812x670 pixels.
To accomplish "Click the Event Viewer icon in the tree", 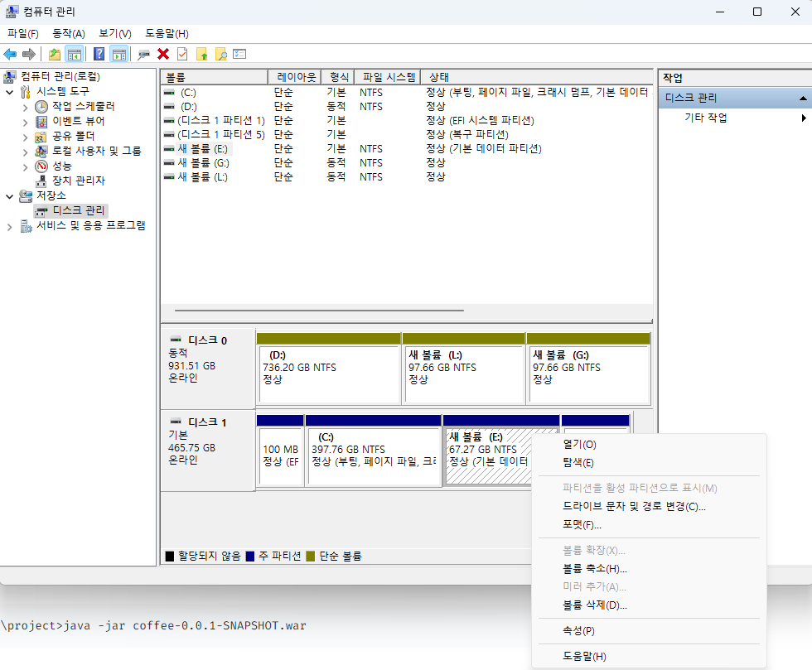I will [41, 121].
